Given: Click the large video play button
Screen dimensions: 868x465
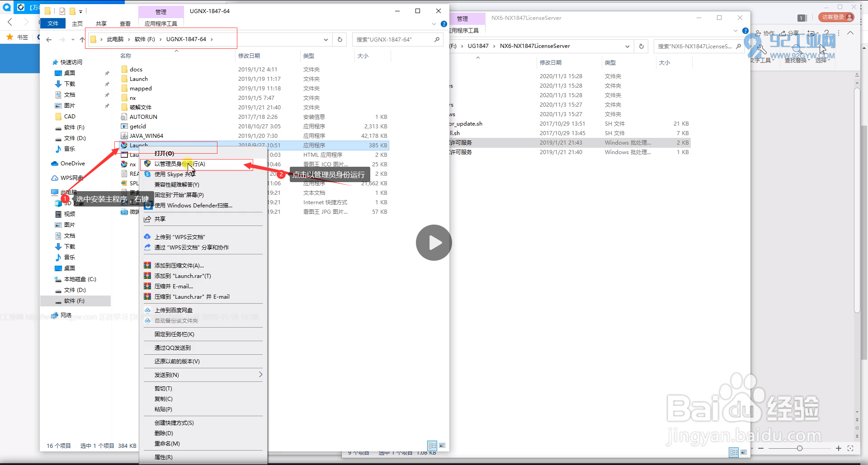Looking at the screenshot, I should 434,243.
